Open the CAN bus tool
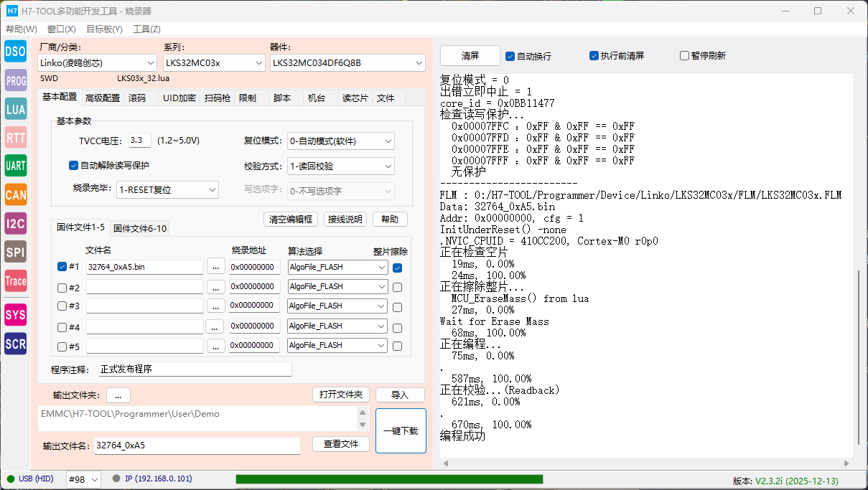 click(x=15, y=194)
